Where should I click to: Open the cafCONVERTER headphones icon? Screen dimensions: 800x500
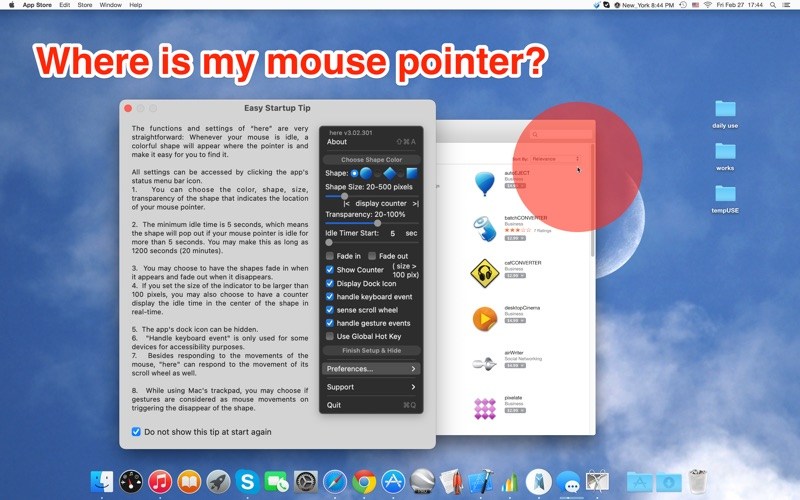[484, 273]
